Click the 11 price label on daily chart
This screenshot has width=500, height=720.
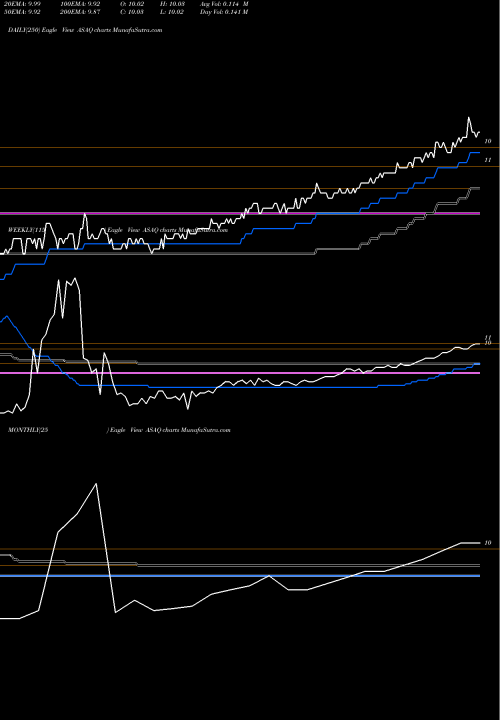coord(488,160)
